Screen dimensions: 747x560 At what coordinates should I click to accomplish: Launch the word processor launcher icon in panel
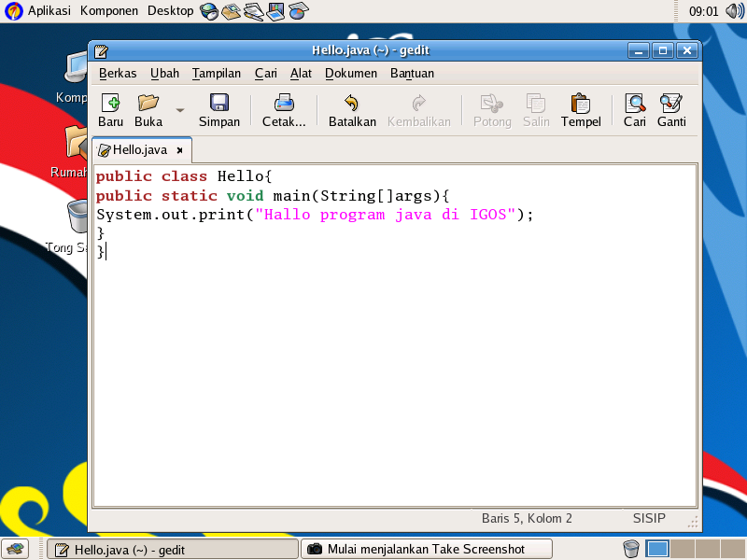click(253, 11)
